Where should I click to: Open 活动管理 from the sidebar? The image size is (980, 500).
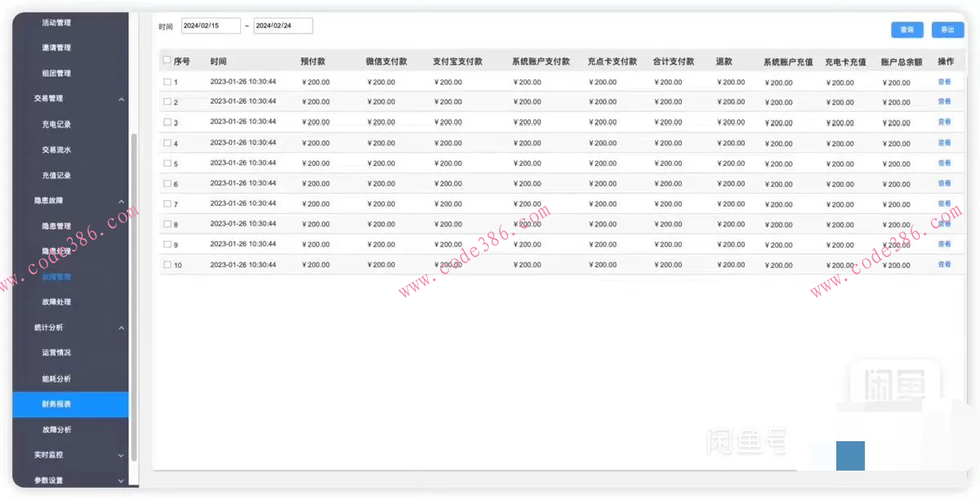coord(56,22)
